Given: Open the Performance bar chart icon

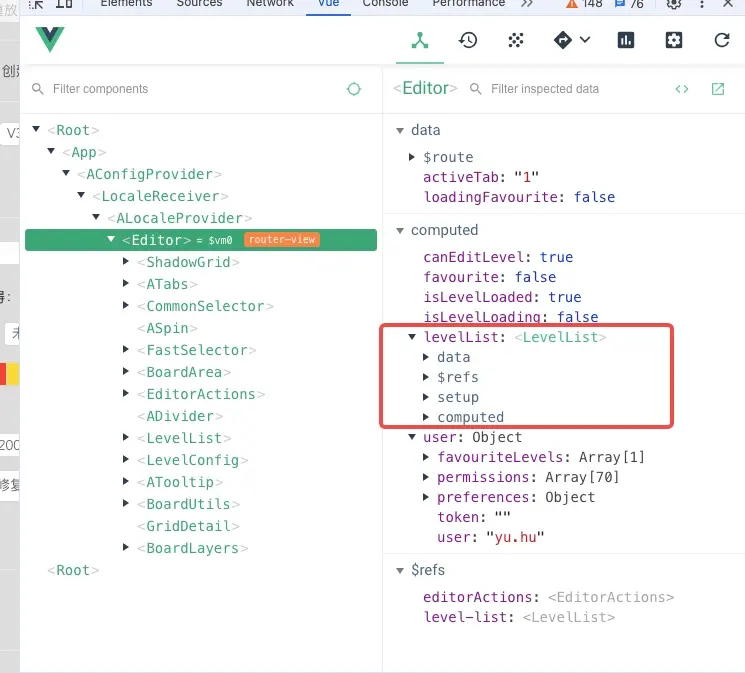Looking at the screenshot, I should click(626, 40).
